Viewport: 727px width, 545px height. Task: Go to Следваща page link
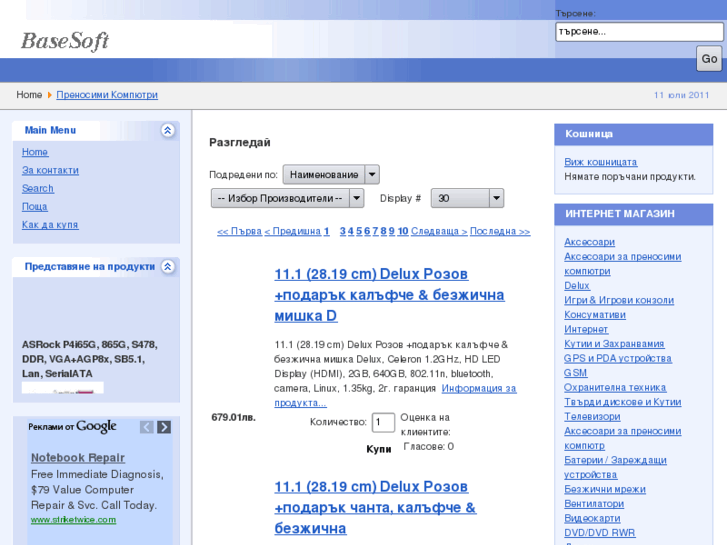pyautogui.click(x=439, y=231)
